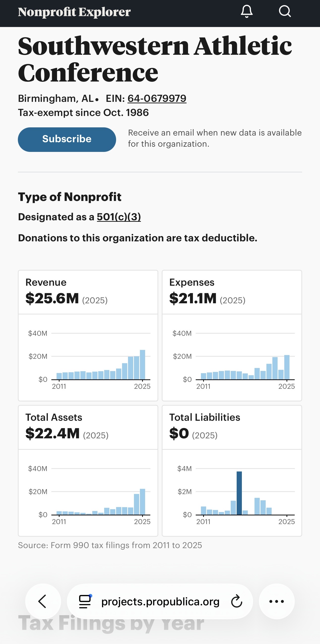320x644 pixels.
Task: Open page settings icon in address bar
Action: tap(85, 601)
